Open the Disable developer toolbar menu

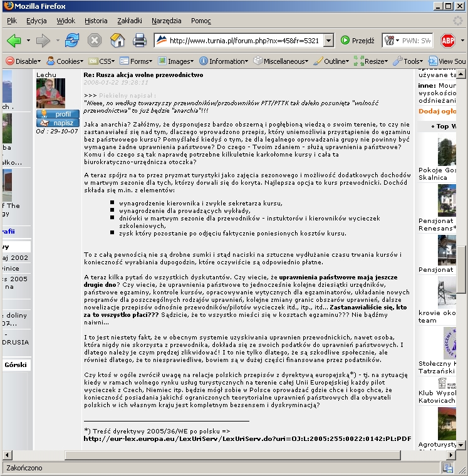(x=23, y=61)
